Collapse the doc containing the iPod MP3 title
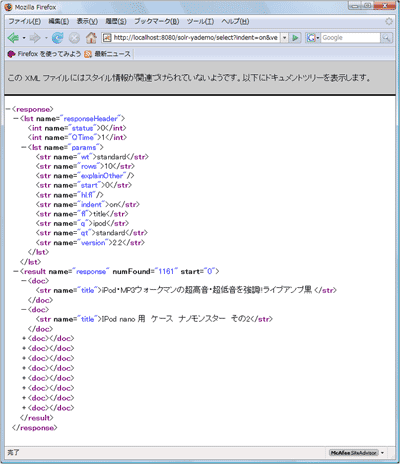This screenshot has height=464, width=400. coord(24,281)
